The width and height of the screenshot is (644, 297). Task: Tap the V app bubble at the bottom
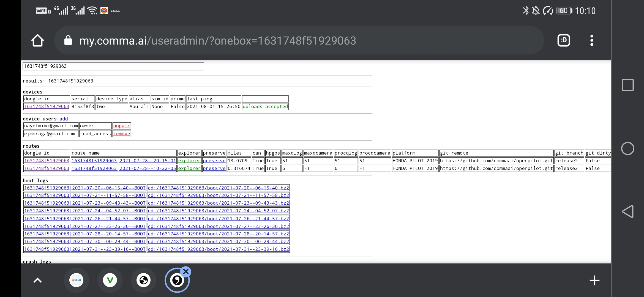pos(110,280)
